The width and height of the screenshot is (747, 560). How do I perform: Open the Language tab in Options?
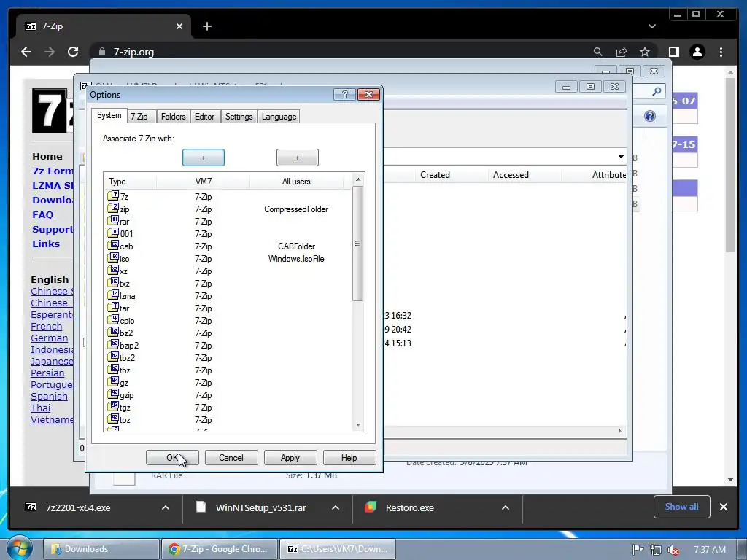(x=279, y=117)
